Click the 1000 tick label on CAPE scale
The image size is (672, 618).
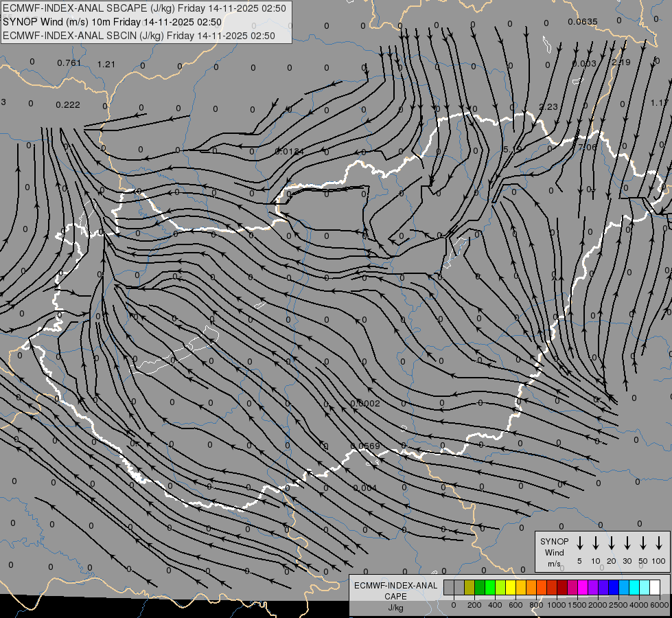tap(557, 605)
